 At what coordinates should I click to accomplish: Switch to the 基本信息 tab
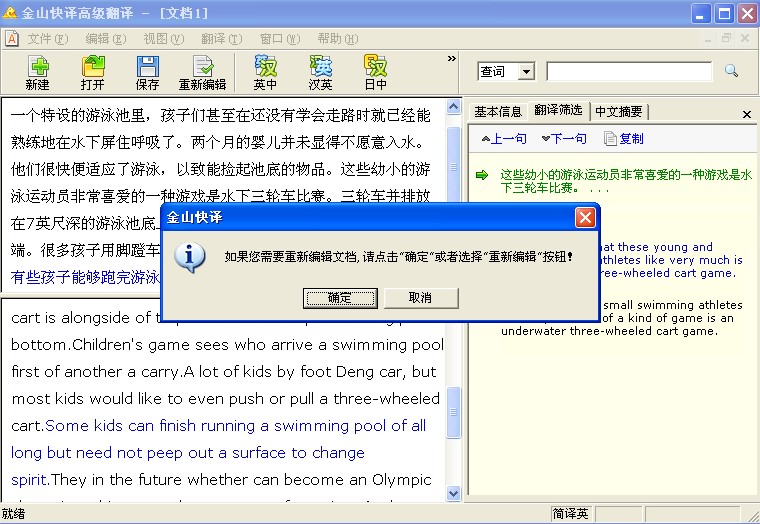[x=498, y=112]
